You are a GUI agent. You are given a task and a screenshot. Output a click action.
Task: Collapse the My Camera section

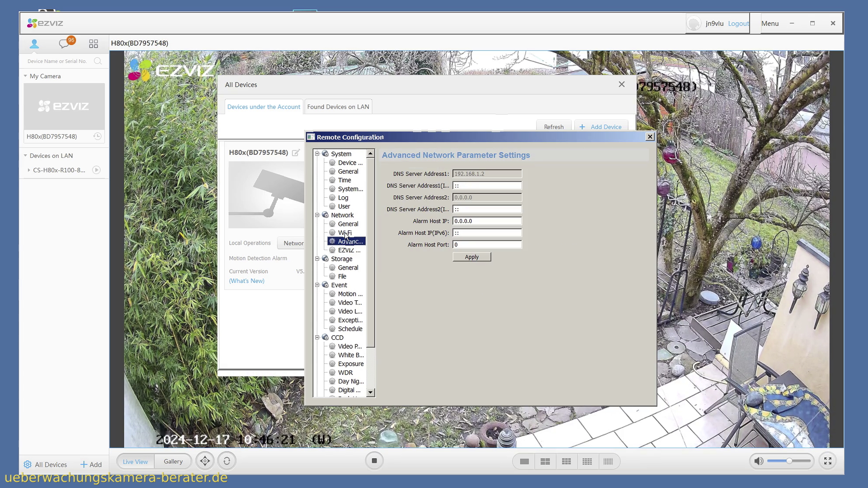25,76
